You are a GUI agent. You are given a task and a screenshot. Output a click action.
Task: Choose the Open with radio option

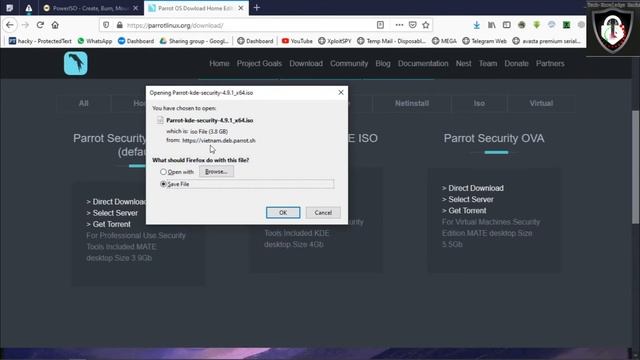(x=163, y=172)
